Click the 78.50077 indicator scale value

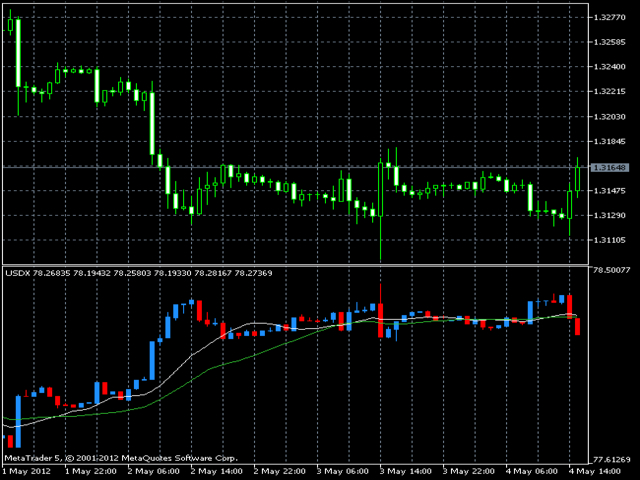609,270
